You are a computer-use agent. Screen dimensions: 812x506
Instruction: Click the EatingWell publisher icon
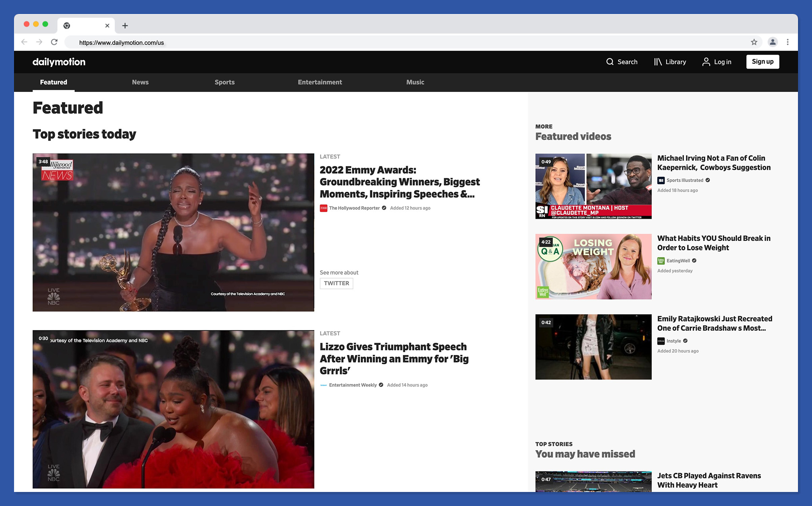point(661,260)
